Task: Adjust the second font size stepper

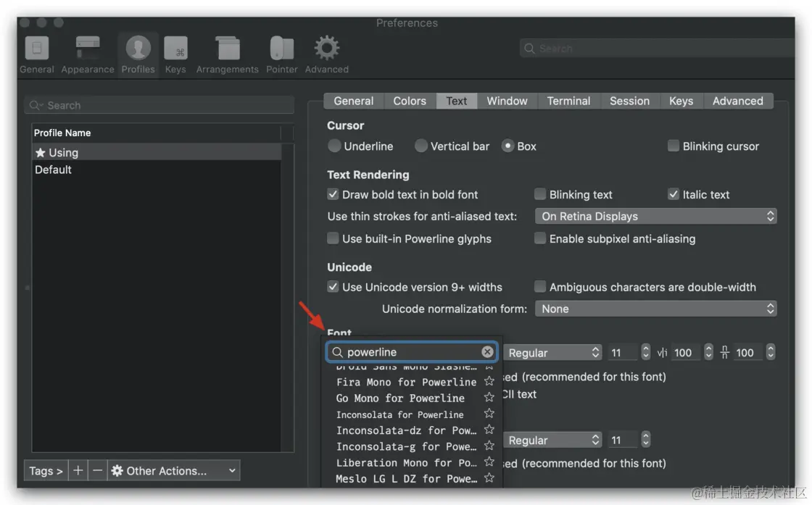Action: click(645, 440)
